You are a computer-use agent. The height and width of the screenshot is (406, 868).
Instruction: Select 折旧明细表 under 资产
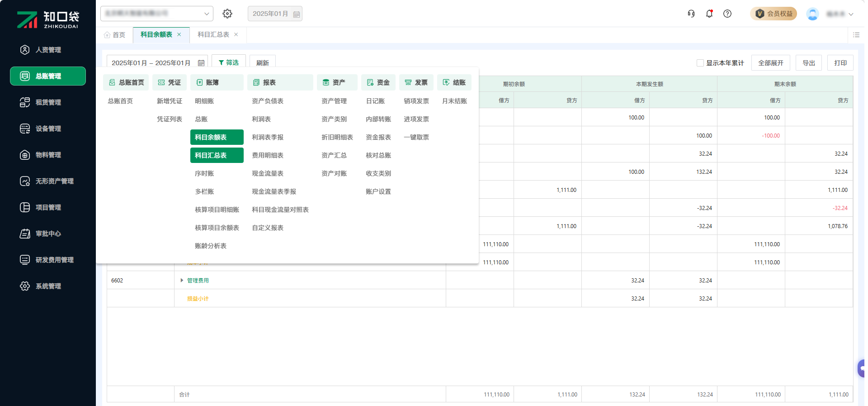tap(337, 137)
